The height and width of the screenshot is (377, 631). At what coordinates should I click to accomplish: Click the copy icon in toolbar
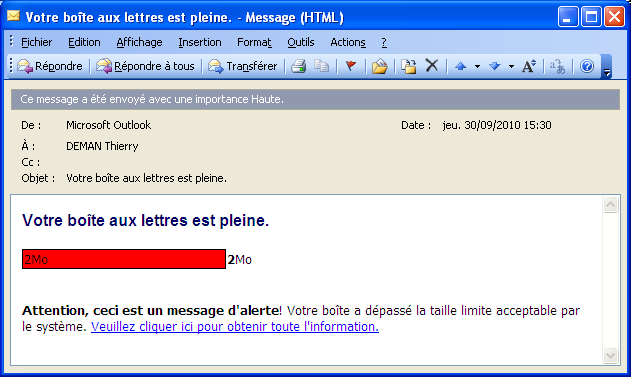321,66
